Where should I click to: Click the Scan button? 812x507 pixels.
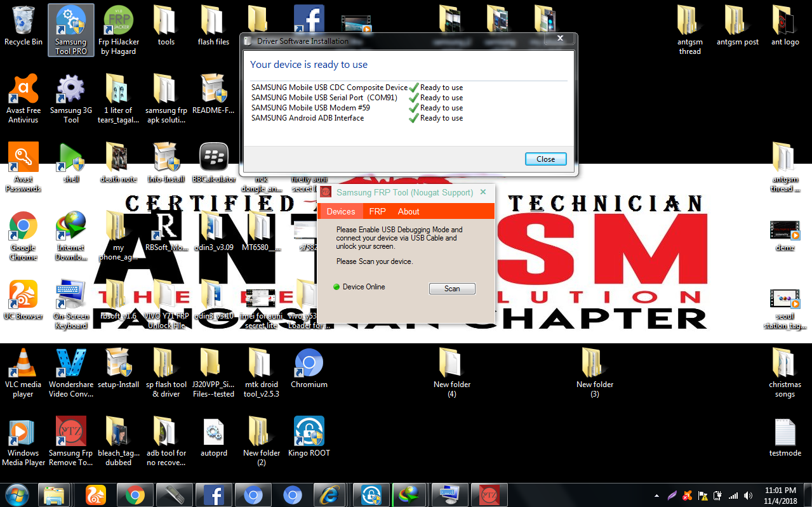[x=452, y=288]
